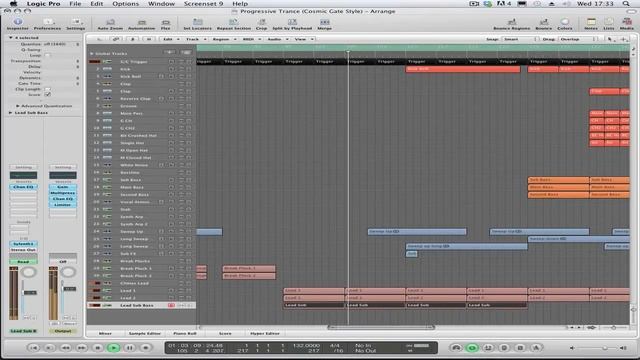Open the View local menu dropdown

tap(304, 39)
